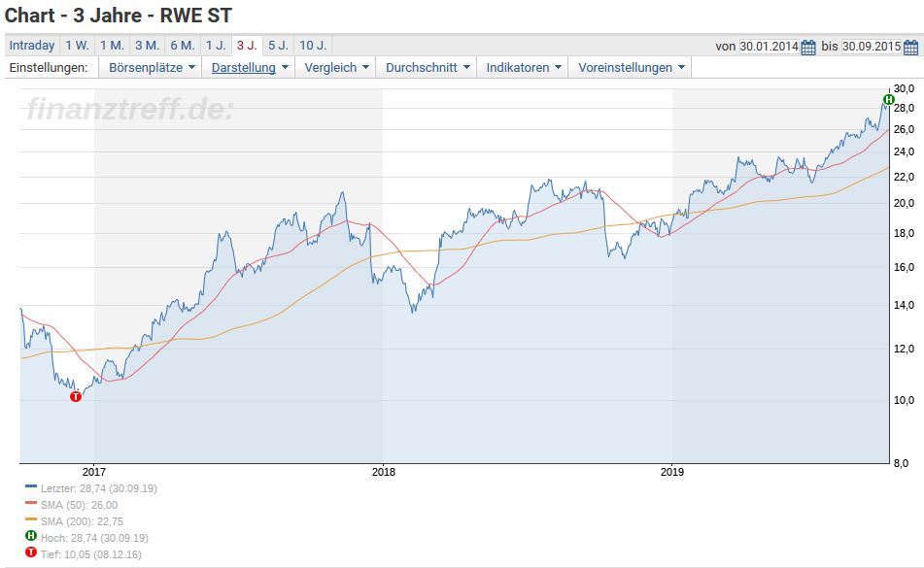Image resolution: width=924 pixels, height=568 pixels.
Task: Open the calendar picker for start date
Action: pos(808,47)
